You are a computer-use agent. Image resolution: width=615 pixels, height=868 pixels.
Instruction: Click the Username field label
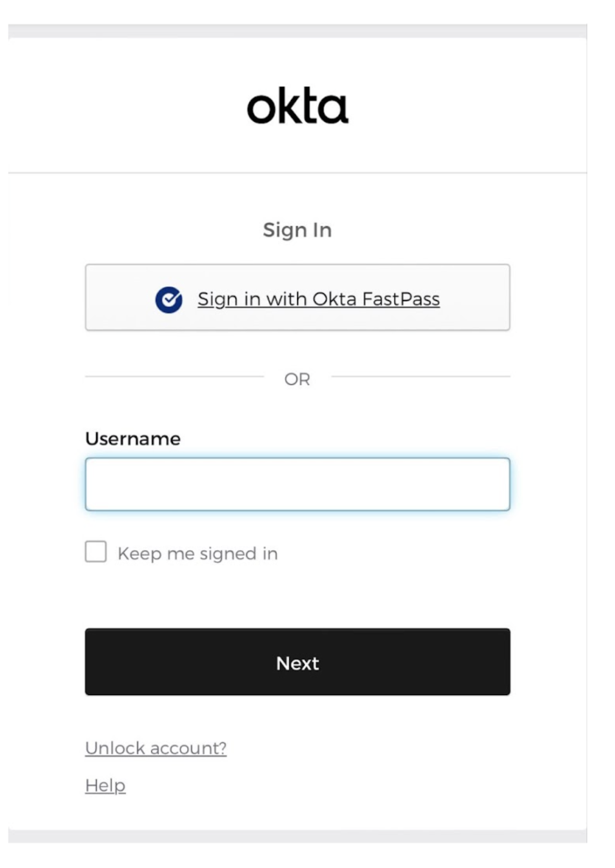(x=133, y=439)
